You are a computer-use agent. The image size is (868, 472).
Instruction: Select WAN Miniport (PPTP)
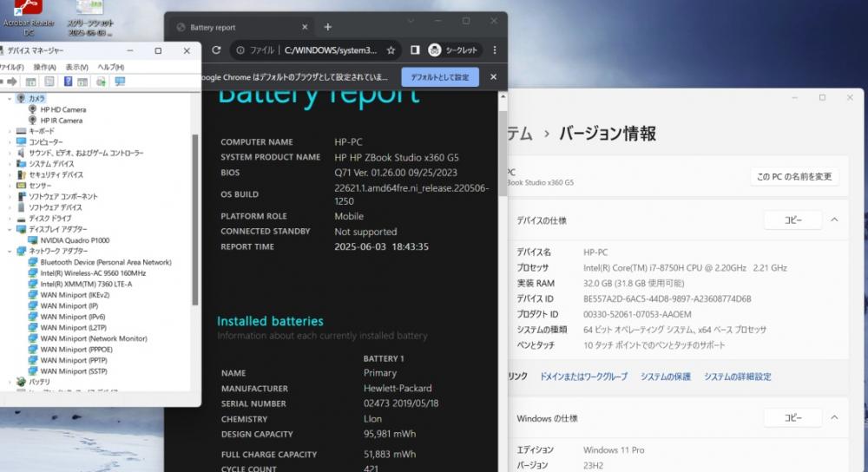click(x=74, y=360)
